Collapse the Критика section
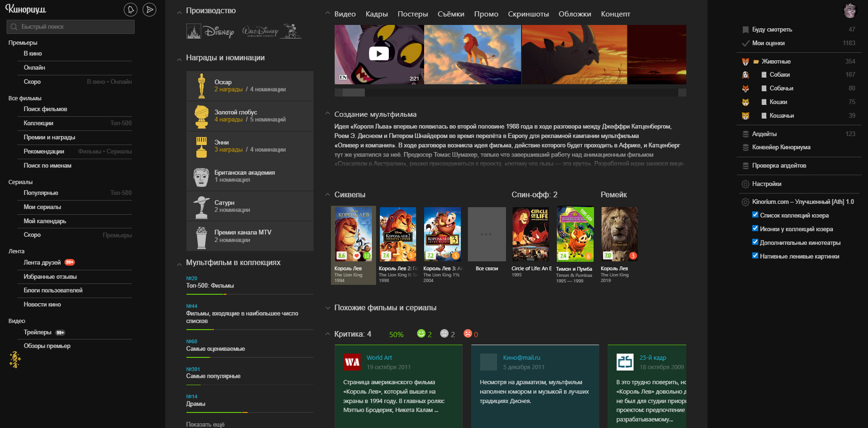 click(328, 334)
